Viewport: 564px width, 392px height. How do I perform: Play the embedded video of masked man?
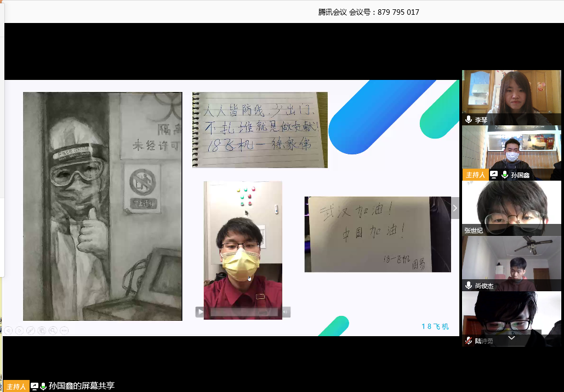(201, 312)
